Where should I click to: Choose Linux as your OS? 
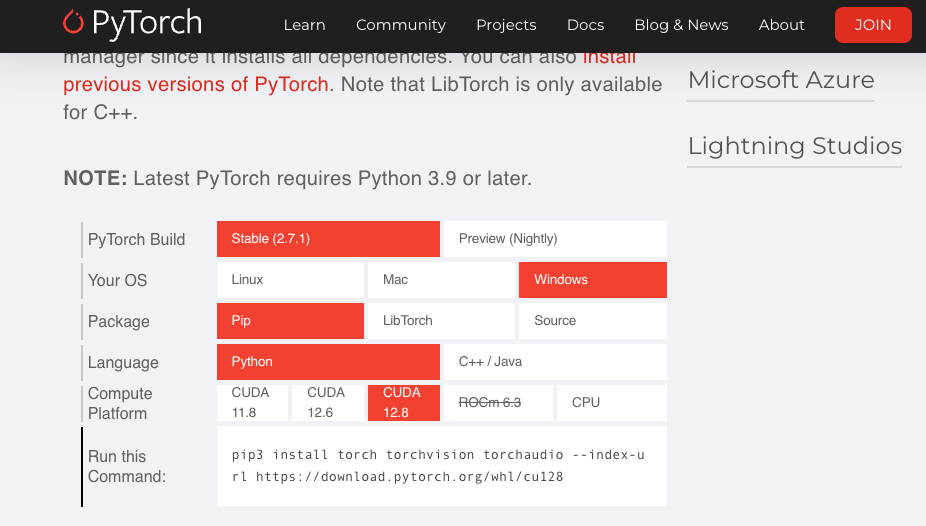point(290,280)
